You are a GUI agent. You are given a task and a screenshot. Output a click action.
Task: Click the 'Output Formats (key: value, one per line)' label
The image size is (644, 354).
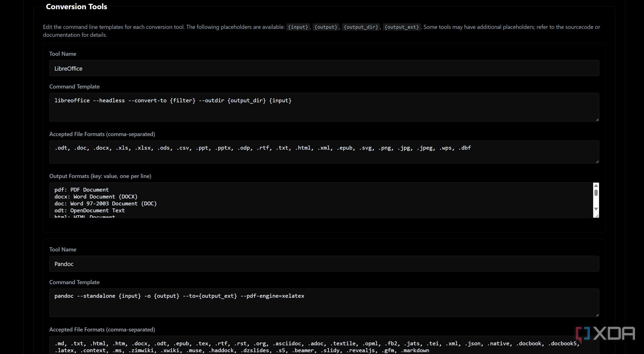tap(100, 176)
